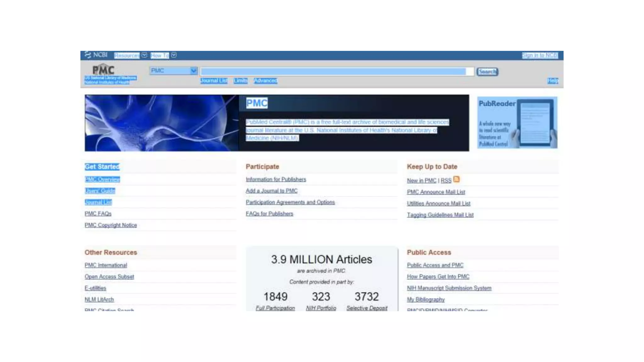644x362 pixels.
Task: Open the How To menu item
Action: [x=160, y=55]
